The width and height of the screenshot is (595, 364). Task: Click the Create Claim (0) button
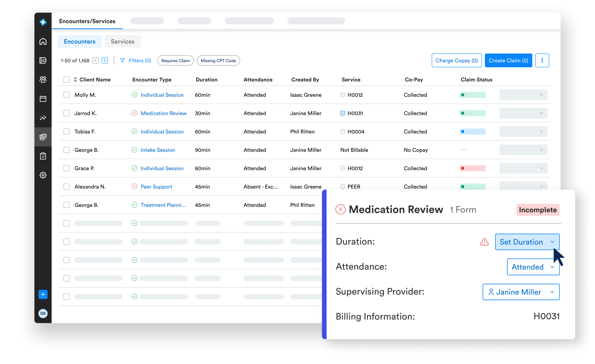[508, 60]
